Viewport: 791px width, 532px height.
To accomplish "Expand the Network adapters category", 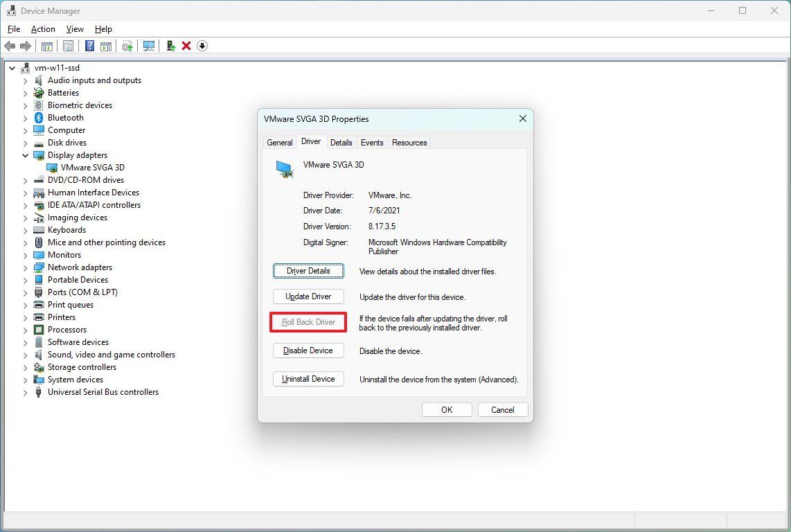I will [x=26, y=267].
